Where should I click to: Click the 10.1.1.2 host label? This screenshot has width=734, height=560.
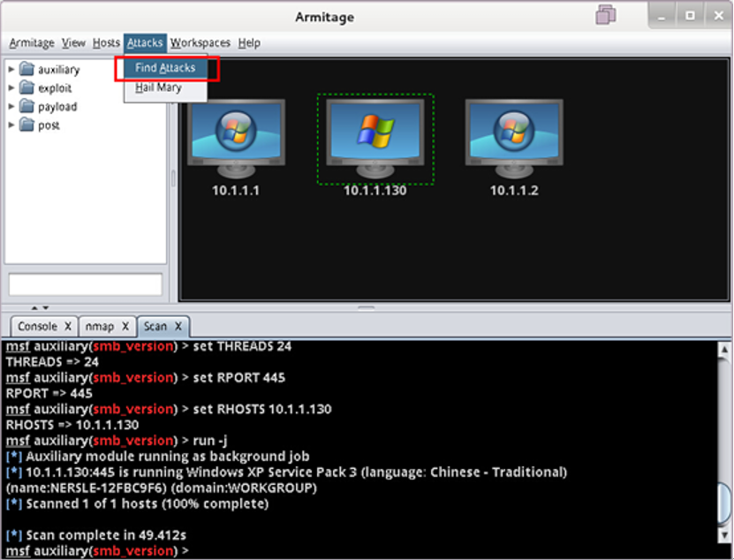click(514, 191)
